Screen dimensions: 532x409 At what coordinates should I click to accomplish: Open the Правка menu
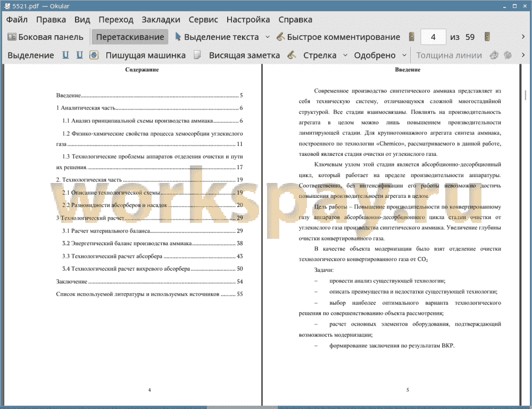[x=51, y=20]
